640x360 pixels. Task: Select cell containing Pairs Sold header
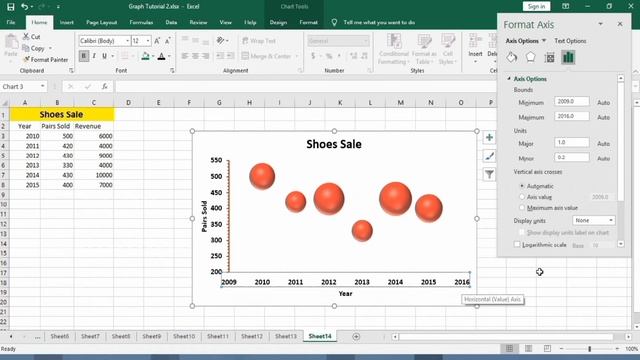point(57,126)
